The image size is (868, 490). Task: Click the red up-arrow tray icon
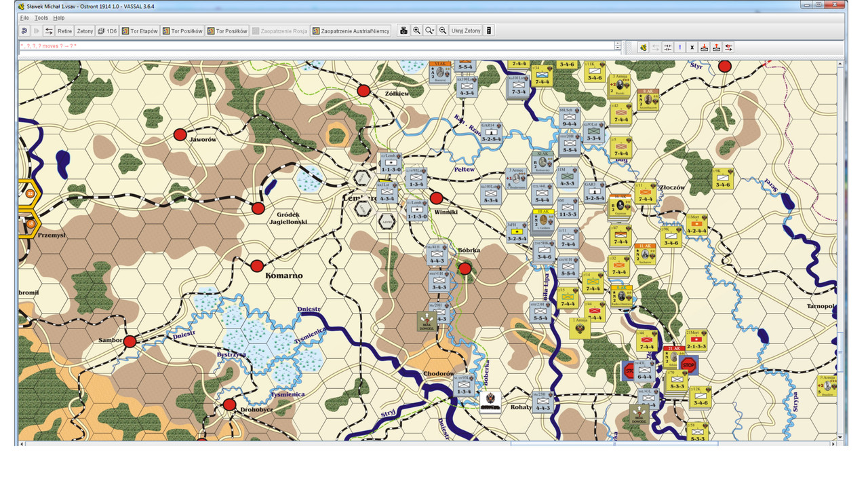pos(717,48)
